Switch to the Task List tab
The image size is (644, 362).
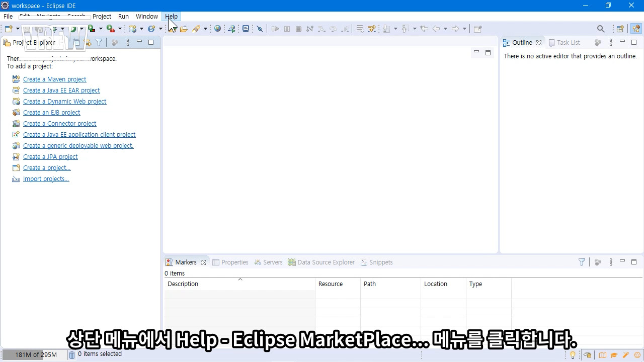click(x=564, y=43)
